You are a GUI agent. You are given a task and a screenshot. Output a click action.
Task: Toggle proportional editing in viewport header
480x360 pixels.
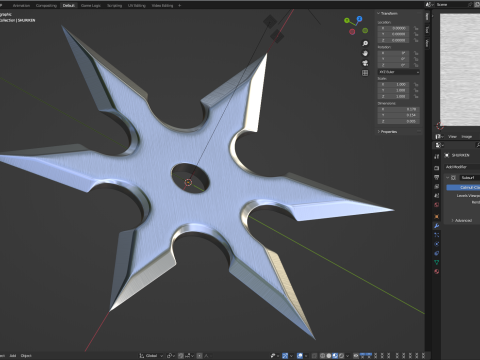pyautogui.click(x=199, y=356)
